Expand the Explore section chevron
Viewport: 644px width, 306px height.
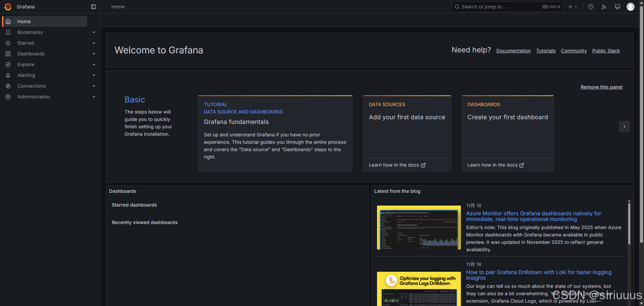pos(94,64)
